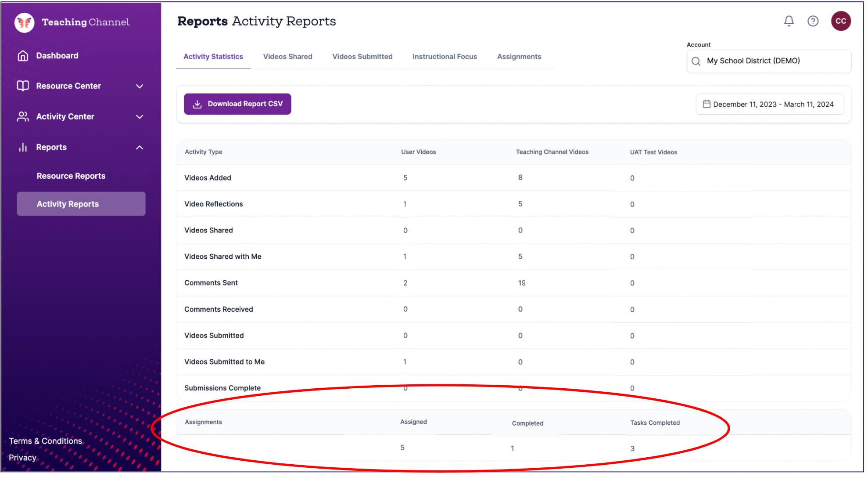This screenshot has height=477, width=868.
Task: Click the Reports bar-chart icon
Action: (23, 147)
